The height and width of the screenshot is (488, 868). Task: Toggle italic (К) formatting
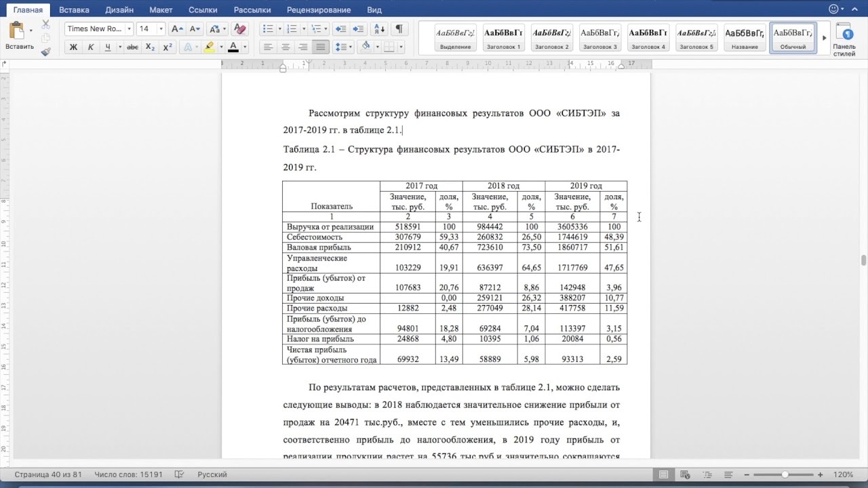point(90,47)
